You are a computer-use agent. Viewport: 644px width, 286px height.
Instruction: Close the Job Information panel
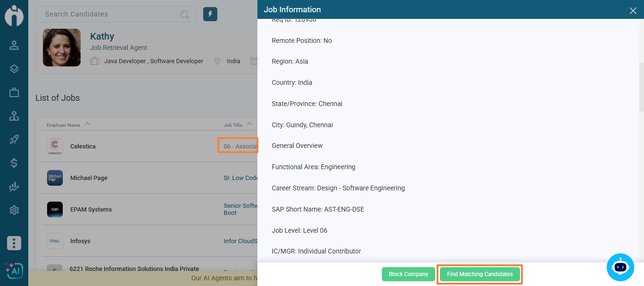[x=633, y=10]
